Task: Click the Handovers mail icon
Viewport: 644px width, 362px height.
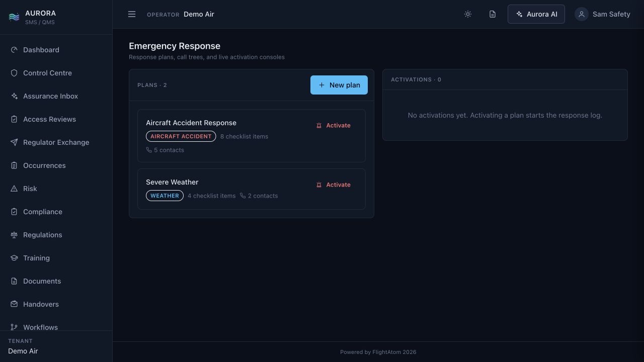Action: (x=14, y=304)
